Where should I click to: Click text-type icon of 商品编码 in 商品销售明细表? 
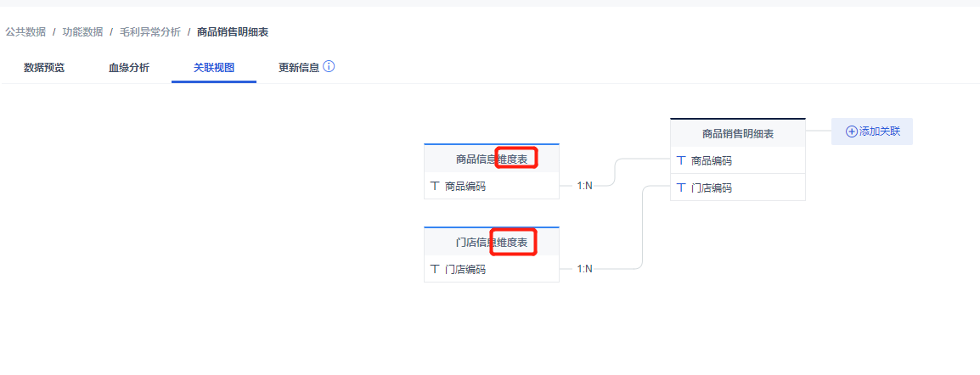[x=681, y=160]
